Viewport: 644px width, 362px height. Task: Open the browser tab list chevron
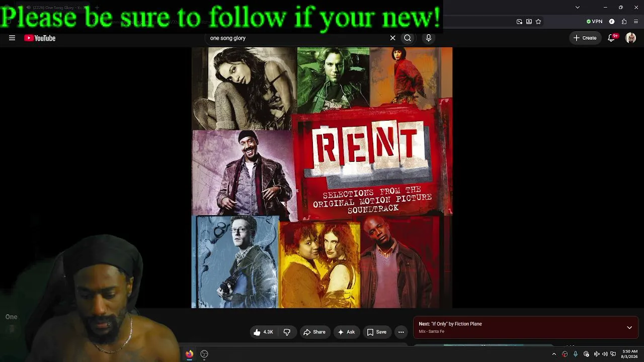(x=578, y=7)
